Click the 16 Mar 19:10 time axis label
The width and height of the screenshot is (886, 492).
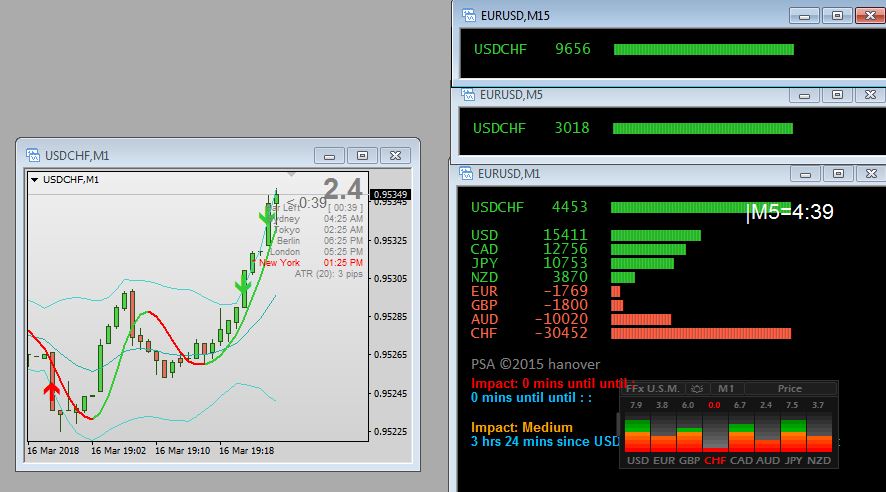pos(183,451)
